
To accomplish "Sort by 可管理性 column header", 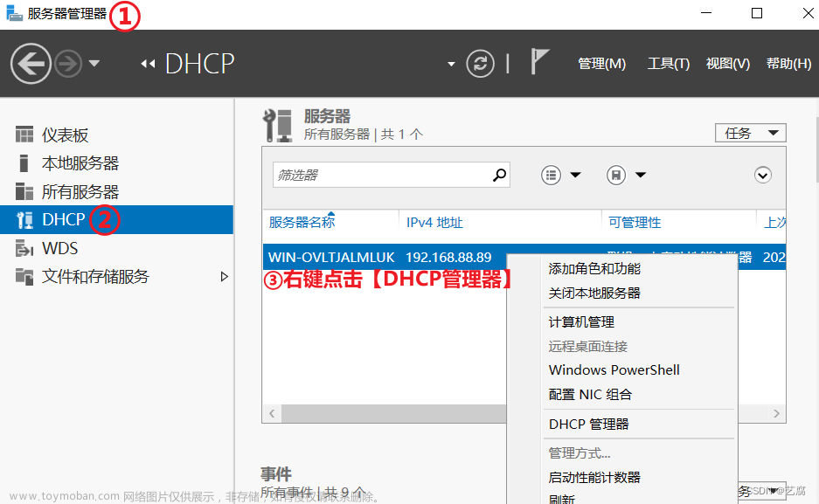I will pyautogui.click(x=635, y=223).
